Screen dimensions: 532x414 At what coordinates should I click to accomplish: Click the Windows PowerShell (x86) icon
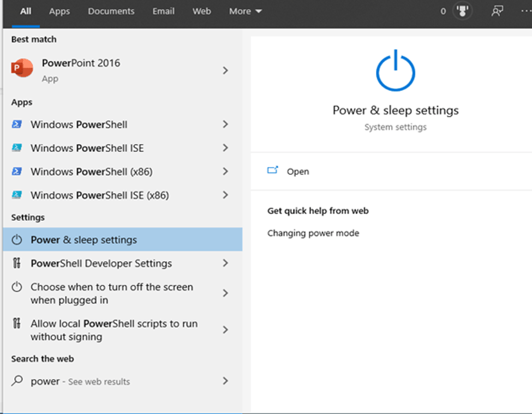click(17, 171)
